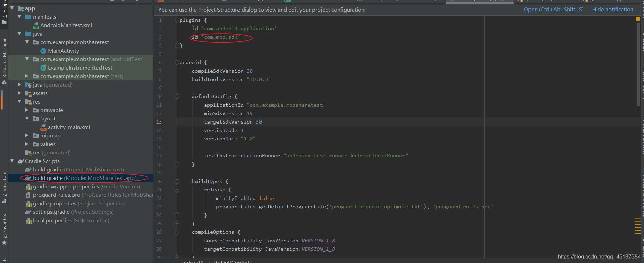Collapse the Gradle Scripts node
The width and height of the screenshot is (644, 263).
pos(12,161)
